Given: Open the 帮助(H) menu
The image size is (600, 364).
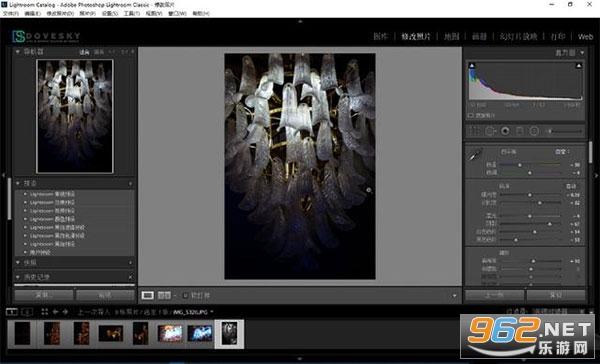Looking at the screenshot, I should [201, 13].
